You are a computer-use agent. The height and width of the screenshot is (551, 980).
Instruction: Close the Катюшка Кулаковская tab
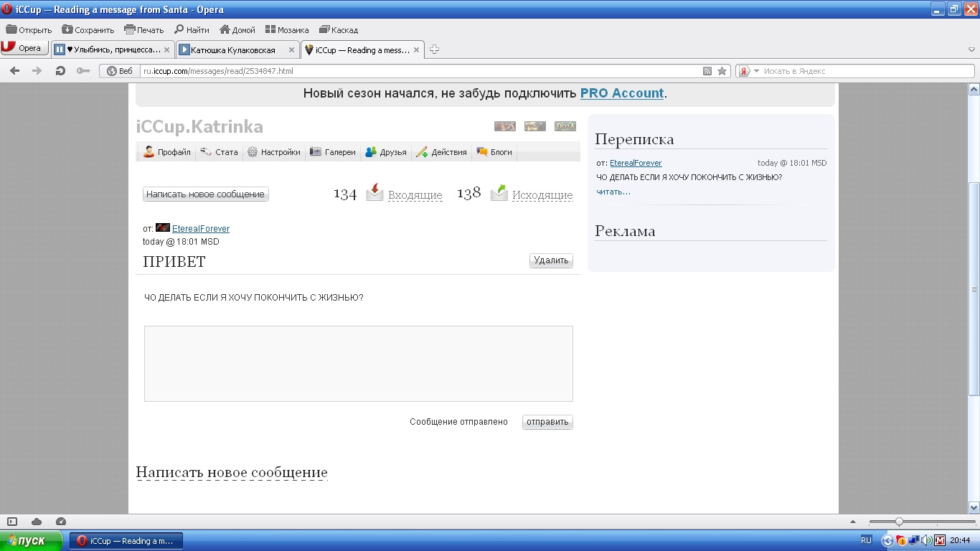(291, 50)
